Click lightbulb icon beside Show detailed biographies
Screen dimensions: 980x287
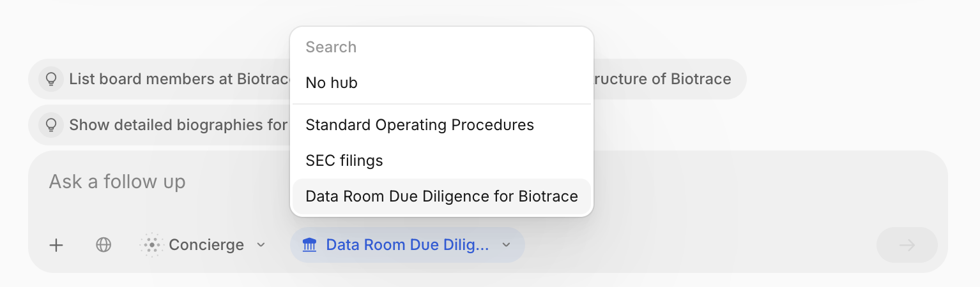coord(50,124)
